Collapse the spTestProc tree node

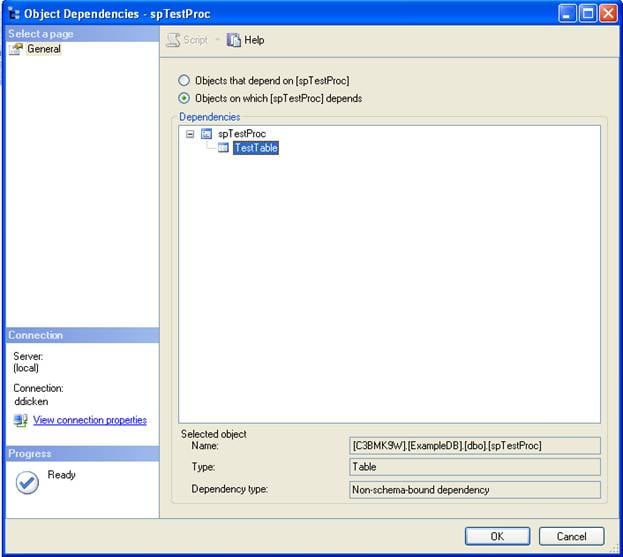(190, 134)
